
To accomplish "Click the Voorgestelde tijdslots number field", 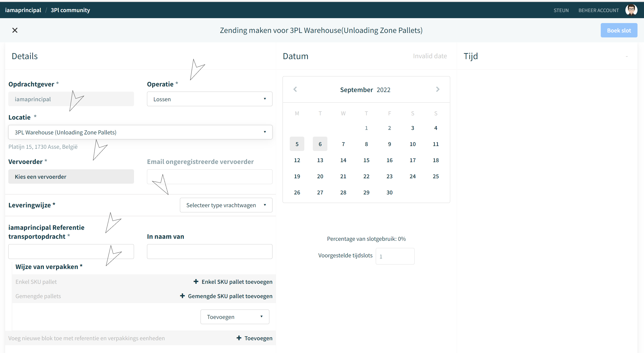I will click(x=395, y=256).
